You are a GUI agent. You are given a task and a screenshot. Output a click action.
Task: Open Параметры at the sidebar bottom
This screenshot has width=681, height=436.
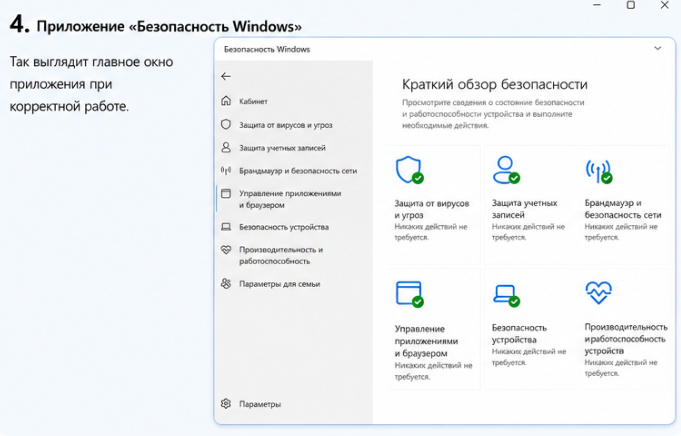tap(260, 404)
